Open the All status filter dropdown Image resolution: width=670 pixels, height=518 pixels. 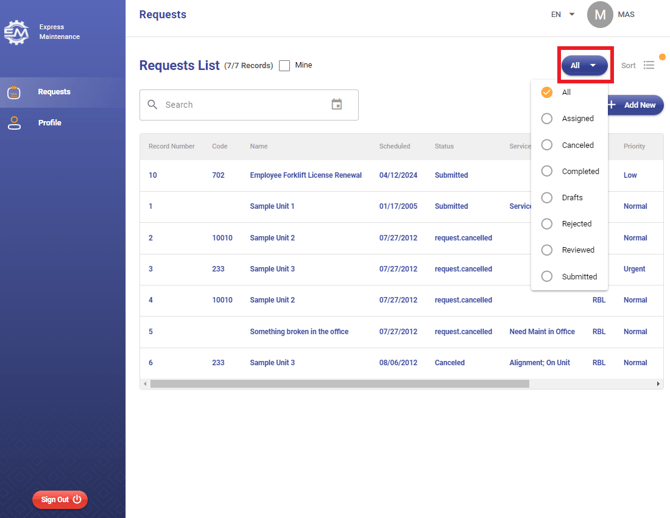click(584, 66)
